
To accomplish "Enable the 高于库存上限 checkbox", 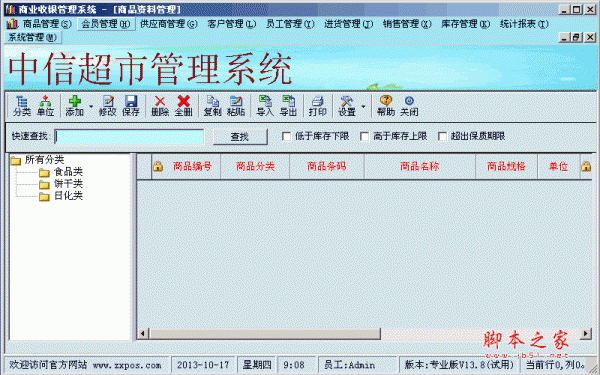I will pyautogui.click(x=365, y=136).
